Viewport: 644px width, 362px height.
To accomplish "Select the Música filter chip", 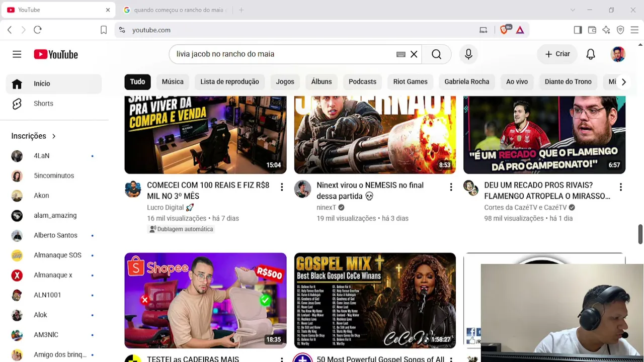I will click(173, 82).
